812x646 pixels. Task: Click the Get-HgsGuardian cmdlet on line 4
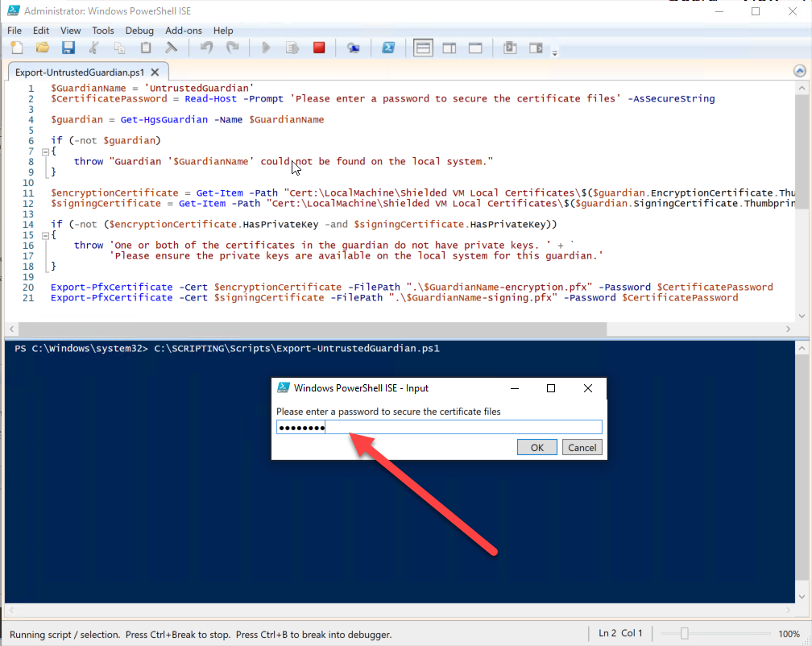[164, 119]
